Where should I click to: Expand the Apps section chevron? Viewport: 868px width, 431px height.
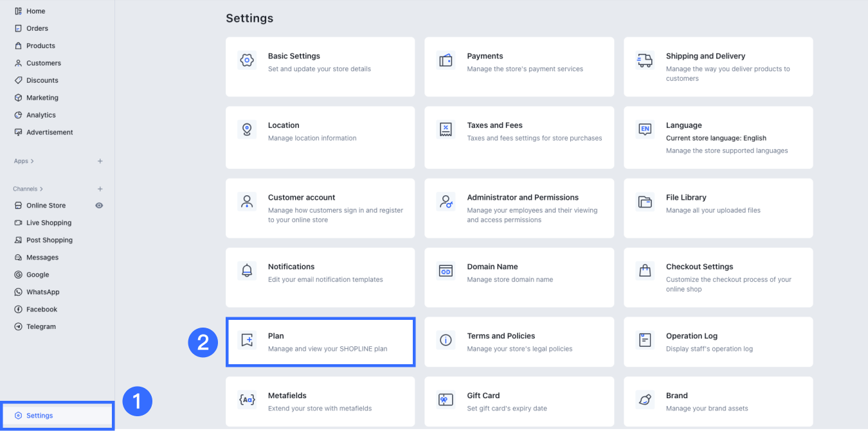point(32,161)
